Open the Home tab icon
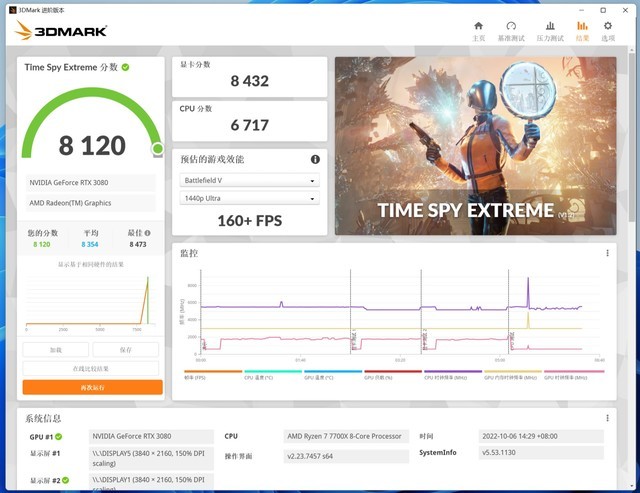The image size is (640, 493). [x=478, y=26]
